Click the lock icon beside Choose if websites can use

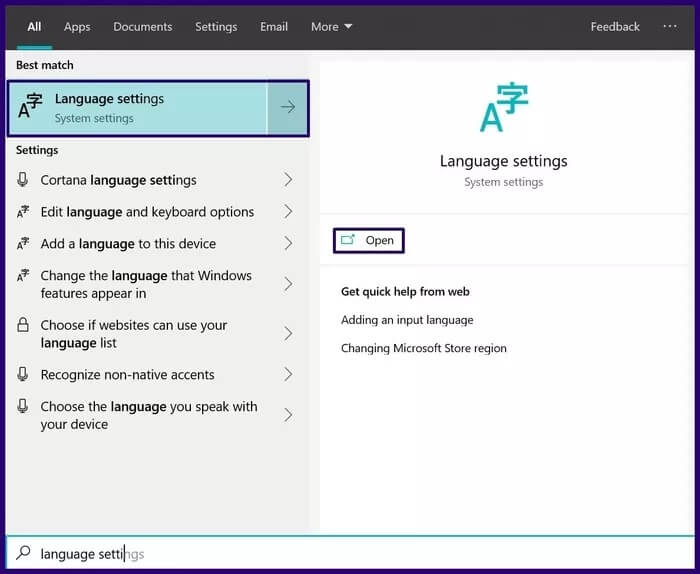click(x=23, y=324)
